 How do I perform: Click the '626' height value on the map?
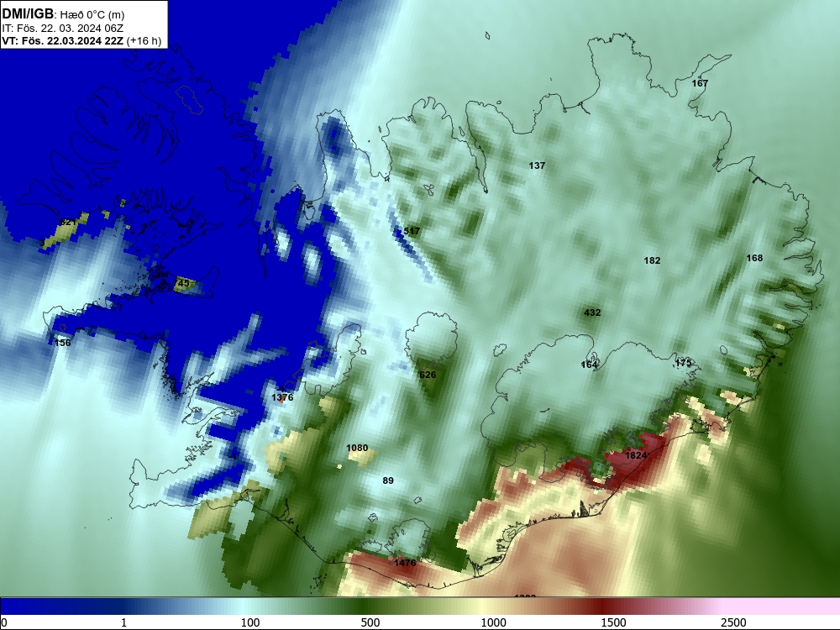click(428, 375)
